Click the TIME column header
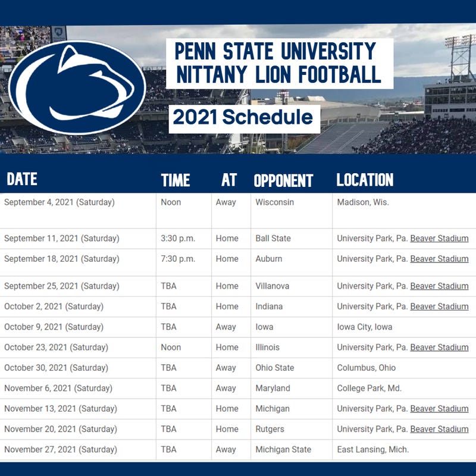 176,180
